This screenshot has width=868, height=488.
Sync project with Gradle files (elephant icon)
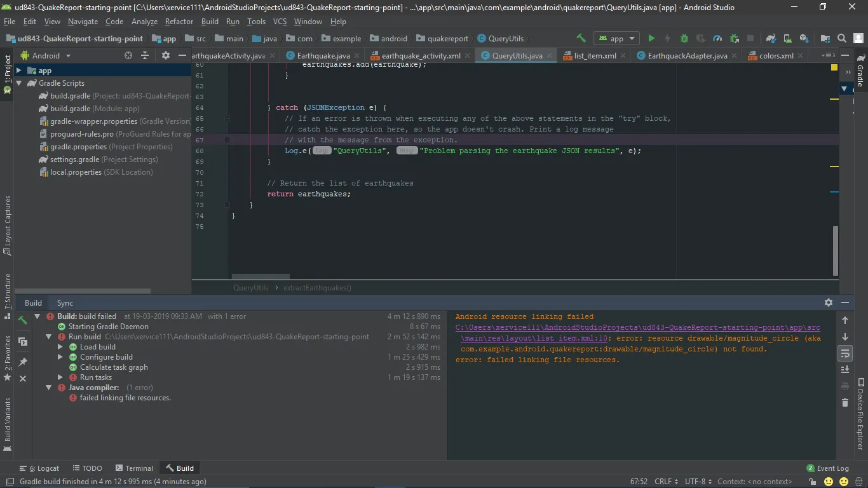[x=771, y=39]
